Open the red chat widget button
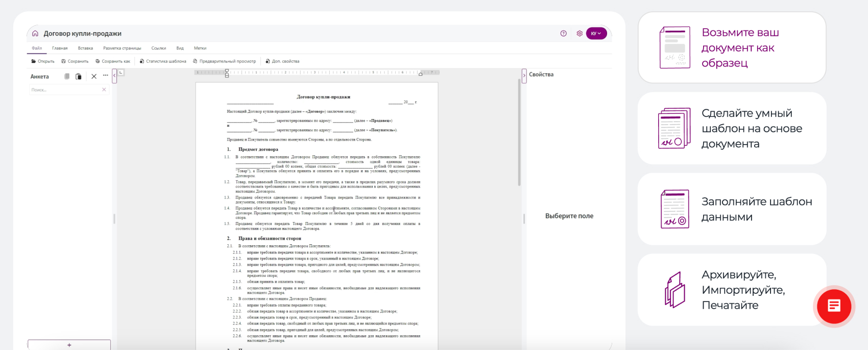Screen dimensions: 868x350 [834, 306]
